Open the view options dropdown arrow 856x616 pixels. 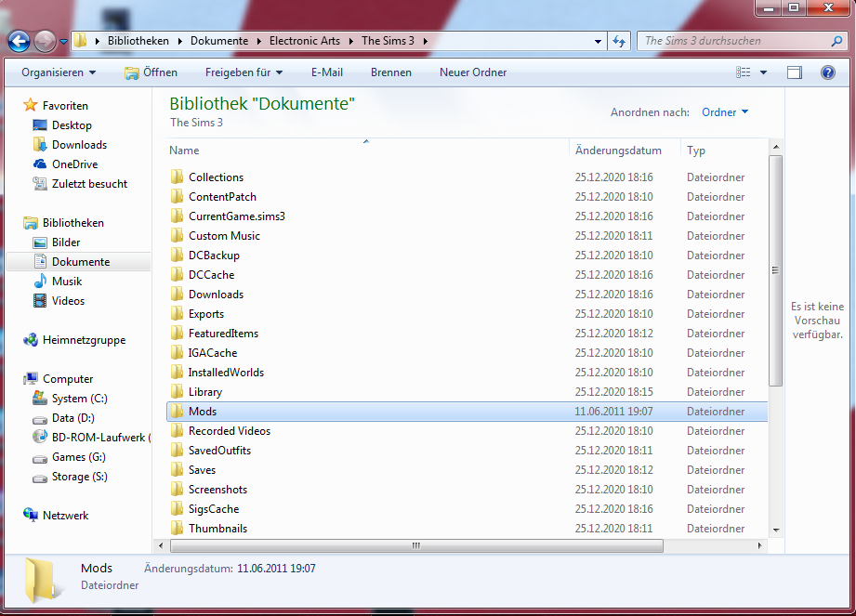pyautogui.click(x=763, y=72)
